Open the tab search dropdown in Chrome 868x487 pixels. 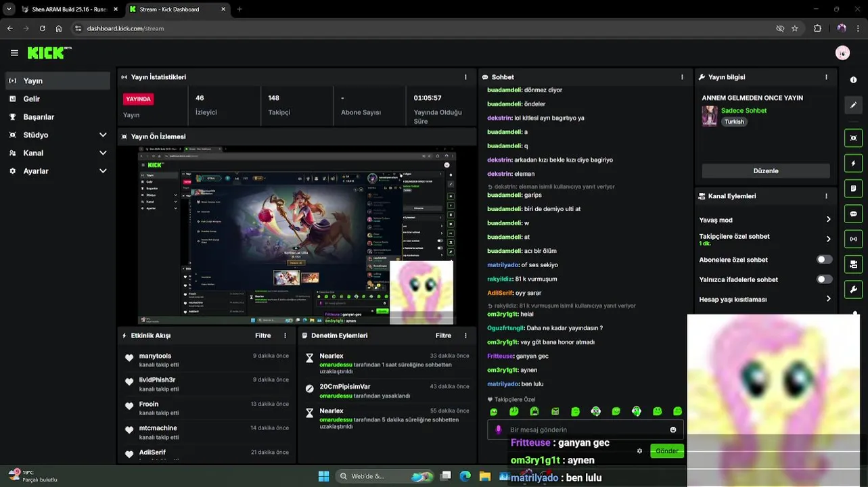[9, 9]
